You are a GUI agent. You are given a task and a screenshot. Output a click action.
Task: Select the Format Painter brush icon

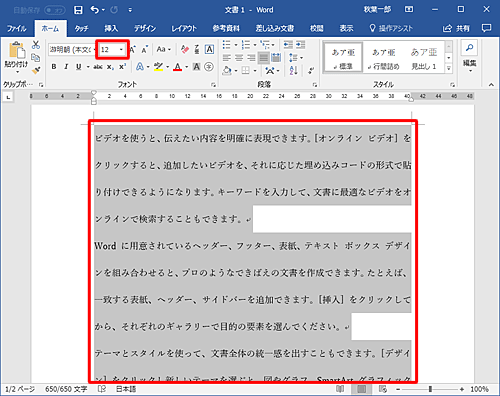tap(36, 70)
